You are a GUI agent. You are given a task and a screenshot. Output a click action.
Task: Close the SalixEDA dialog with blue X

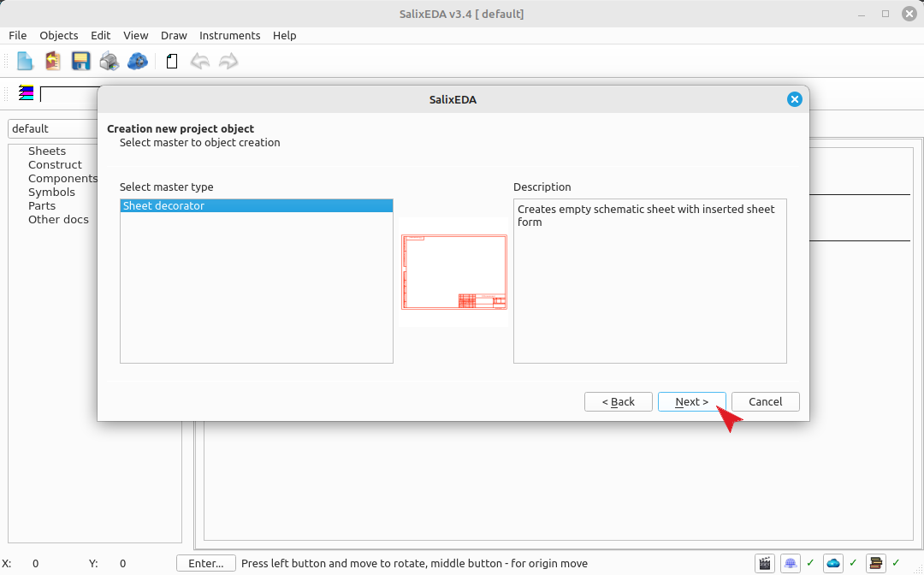click(x=794, y=99)
